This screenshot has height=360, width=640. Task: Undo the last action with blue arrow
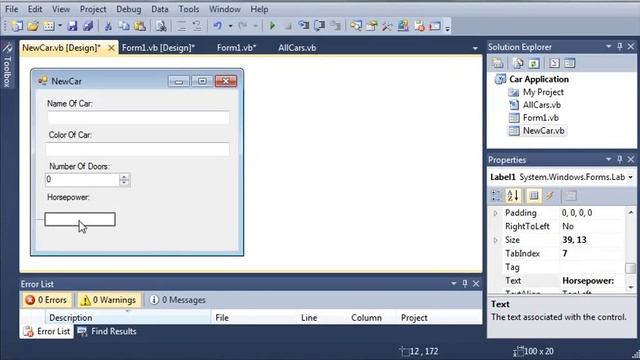point(217,26)
